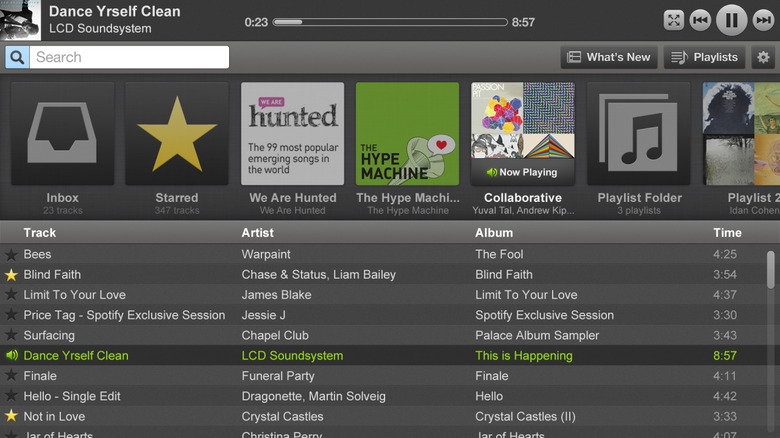Select artist James Blake
This screenshot has width=780, height=438.
277,295
